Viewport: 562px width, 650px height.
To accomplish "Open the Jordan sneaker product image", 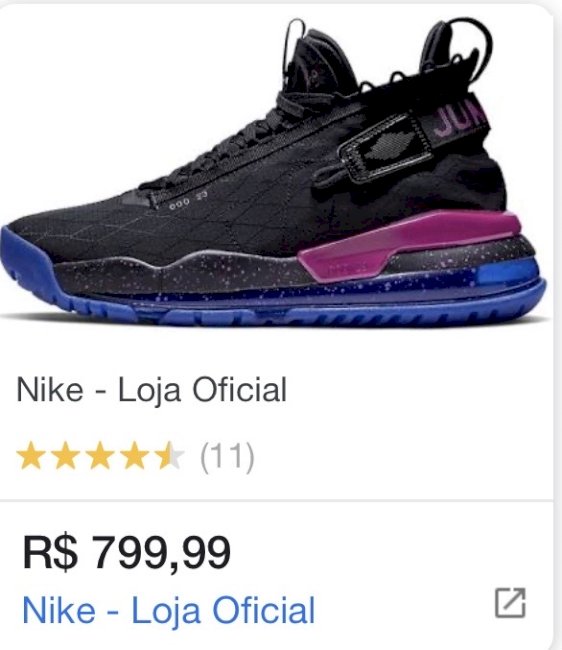I will pos(274,172).
